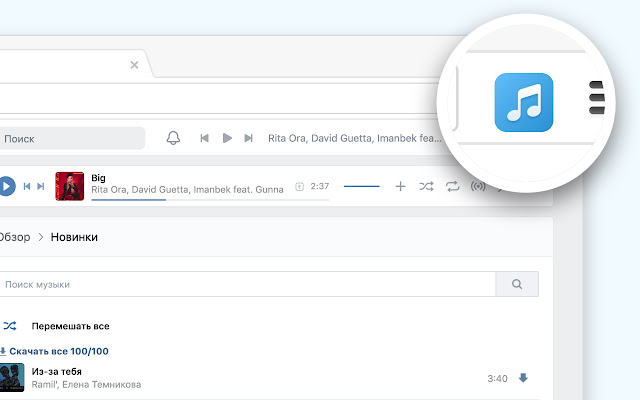
Task: Download Из-за тебя with arrow icon
Action: (x=523, y=378)
